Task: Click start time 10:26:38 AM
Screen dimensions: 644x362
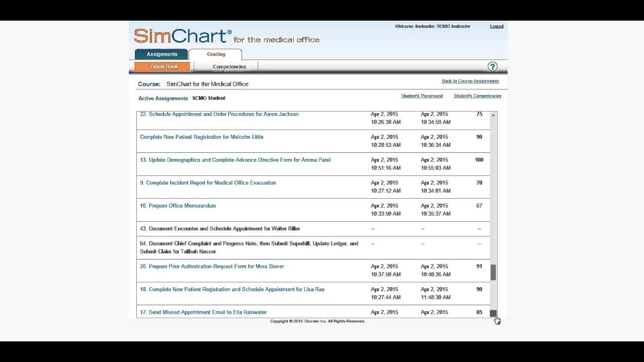Action: pyautogui.click(x=386, y=122)
